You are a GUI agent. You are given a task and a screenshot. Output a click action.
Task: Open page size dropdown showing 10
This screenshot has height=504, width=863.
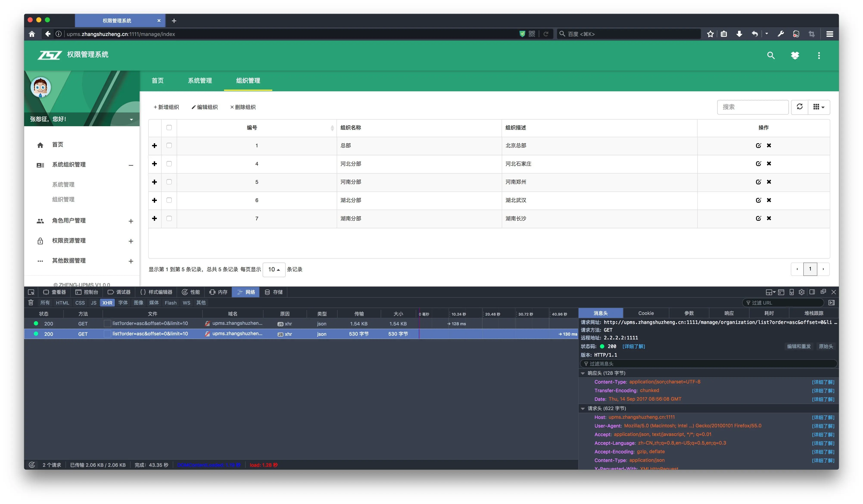(274, 269)
